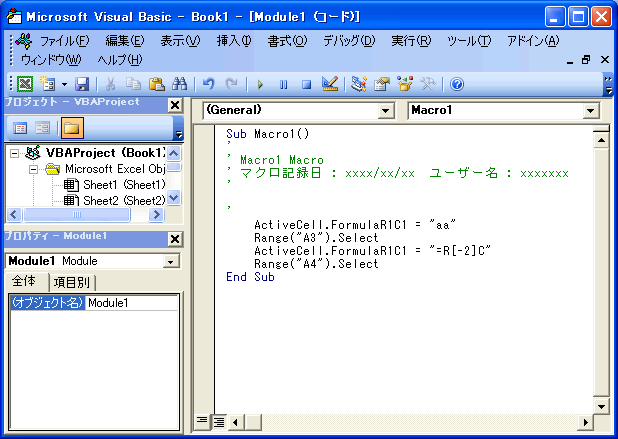The image size is (618, 439).
Task: Switch to the 全体 properties tab
Action: coord(24,281)
